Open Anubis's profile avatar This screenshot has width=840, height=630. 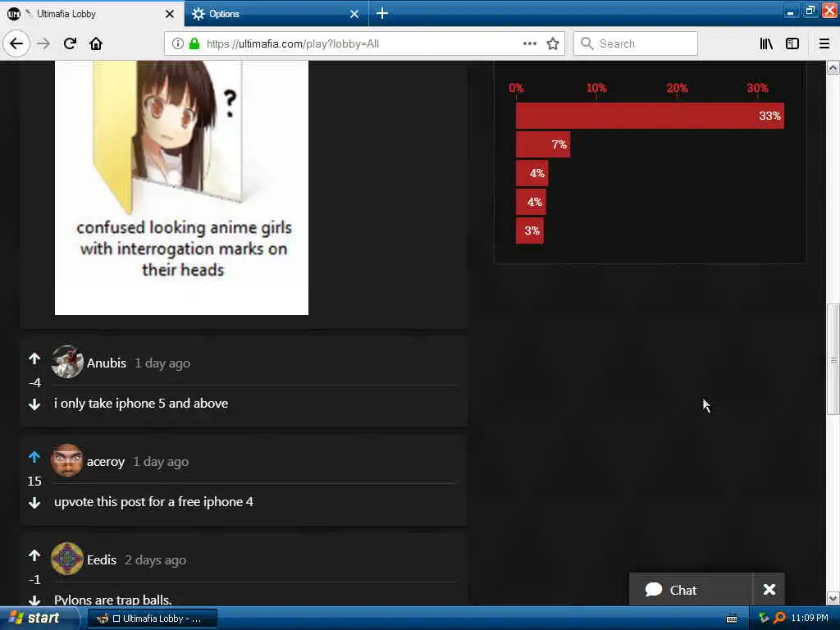[67, 362]
